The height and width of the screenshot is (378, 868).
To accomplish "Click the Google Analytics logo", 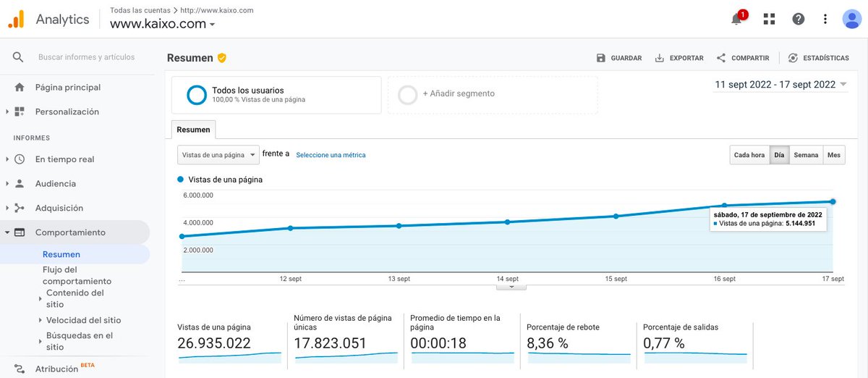I will [x=16, y=19].
